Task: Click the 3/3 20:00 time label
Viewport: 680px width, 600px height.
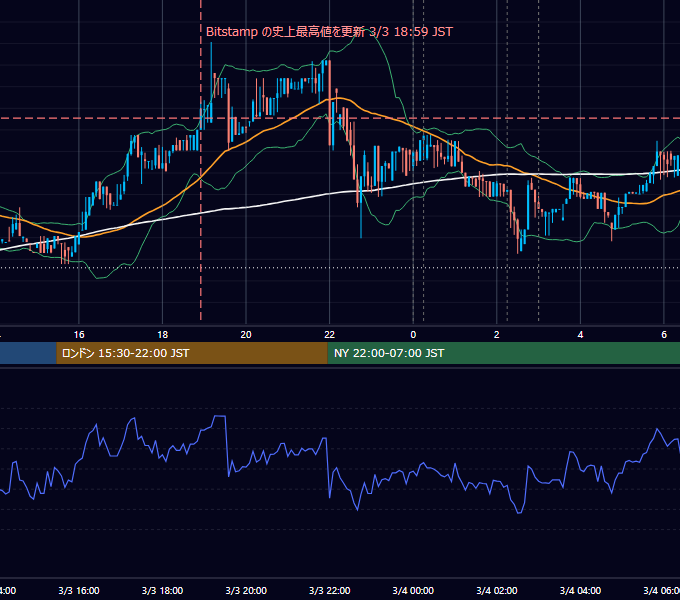Action: 246,590
